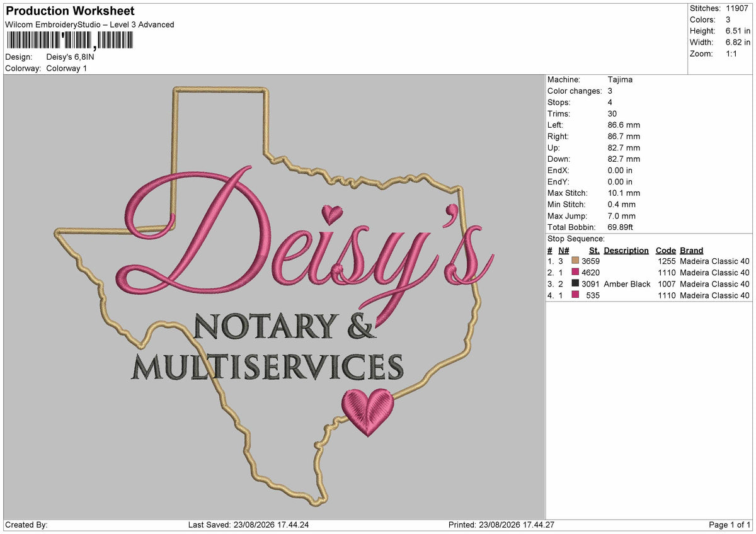
Task: Click the Stops value 4
Action: [610, 102]
